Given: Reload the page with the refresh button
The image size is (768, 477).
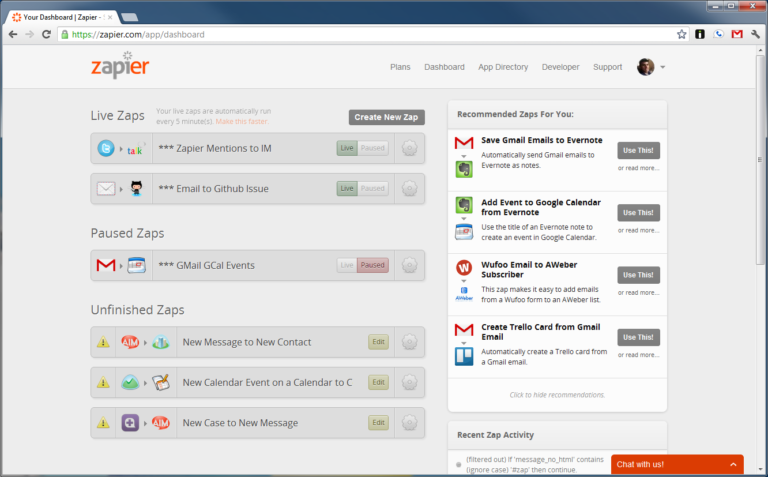Looking at the screenshot, I should pyautogui.click(x=46, y=34).
